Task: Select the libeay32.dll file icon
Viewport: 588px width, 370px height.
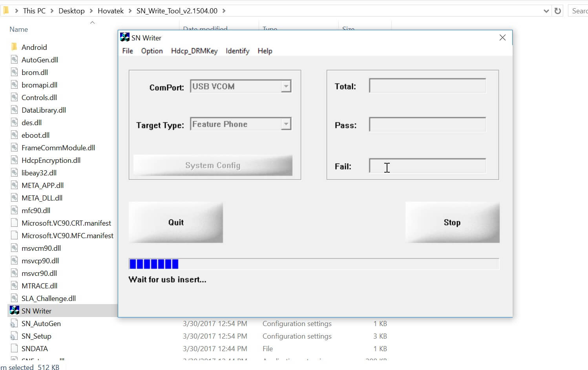Action: click(15, 173)
